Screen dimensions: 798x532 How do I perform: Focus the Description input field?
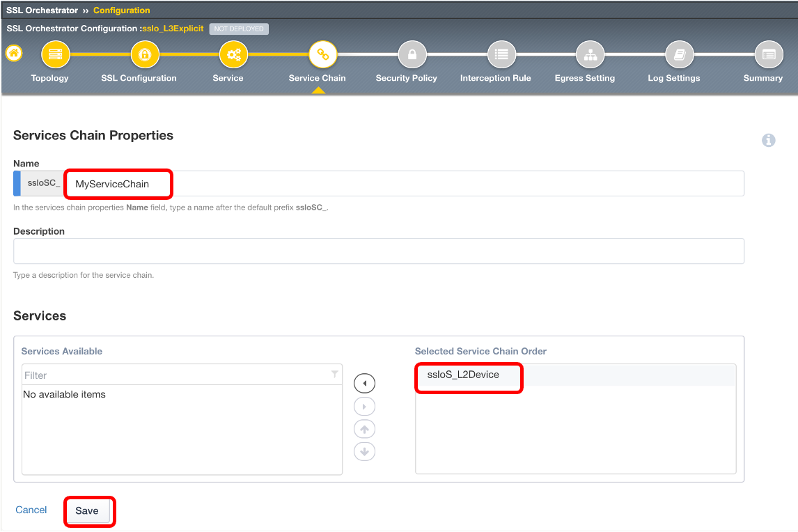click(379, 251)
